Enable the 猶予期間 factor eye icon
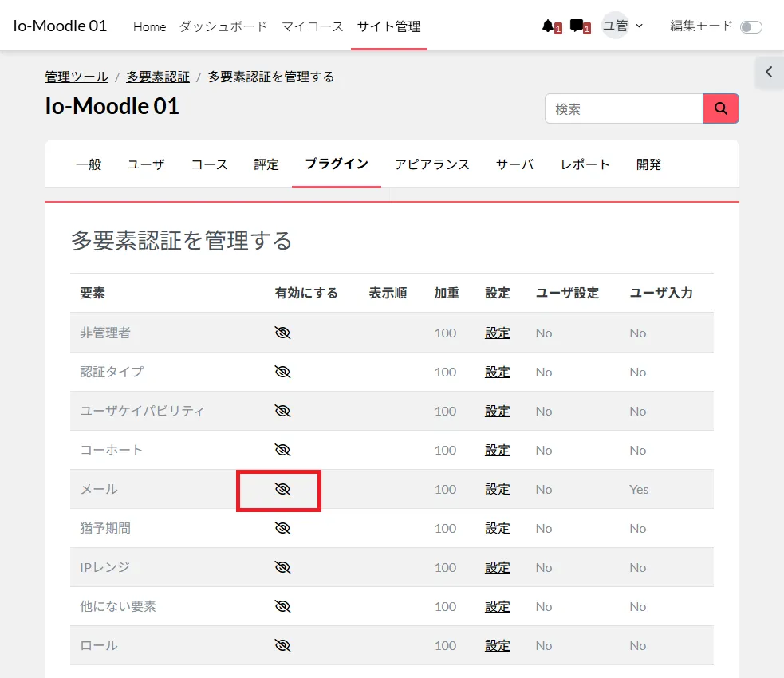The width and height of the screenshot is (784, 678). (282, 528)
